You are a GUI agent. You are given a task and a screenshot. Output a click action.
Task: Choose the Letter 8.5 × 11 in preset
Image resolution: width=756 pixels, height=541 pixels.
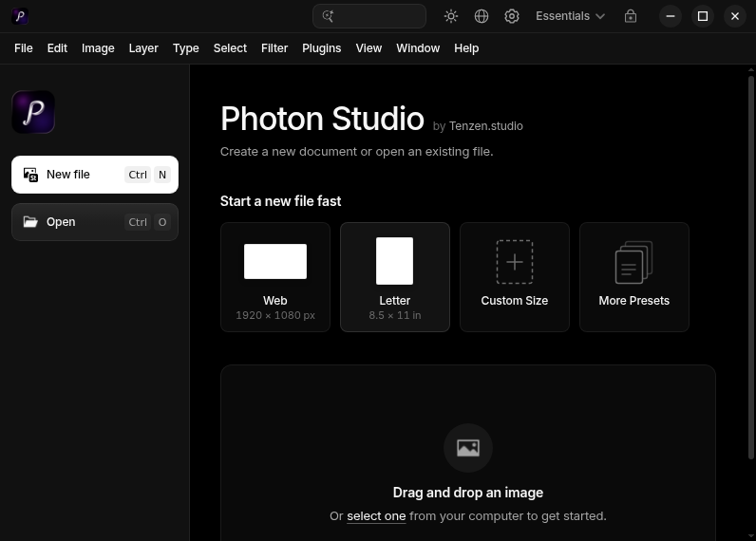coord(395,277)
